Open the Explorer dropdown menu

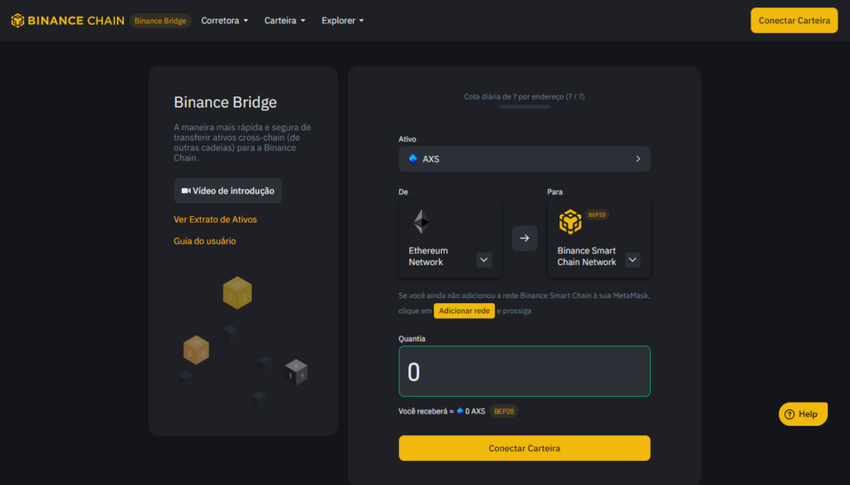(x=343, y=21)
